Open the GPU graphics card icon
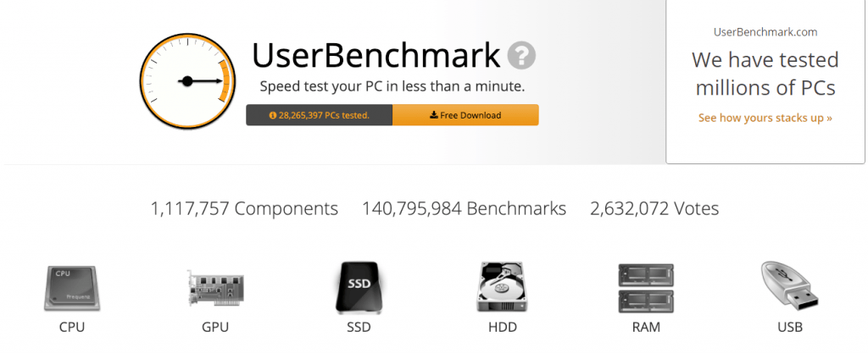 [x=214, y=288]
